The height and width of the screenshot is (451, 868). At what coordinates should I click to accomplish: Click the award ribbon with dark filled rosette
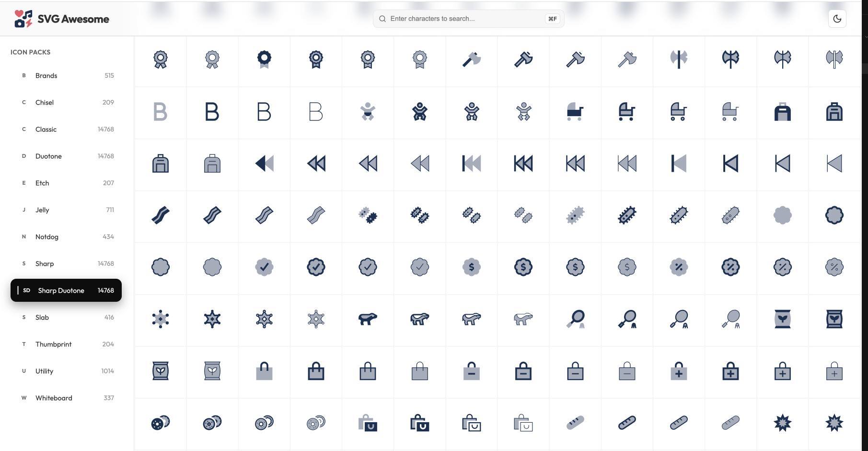point(264,59)
